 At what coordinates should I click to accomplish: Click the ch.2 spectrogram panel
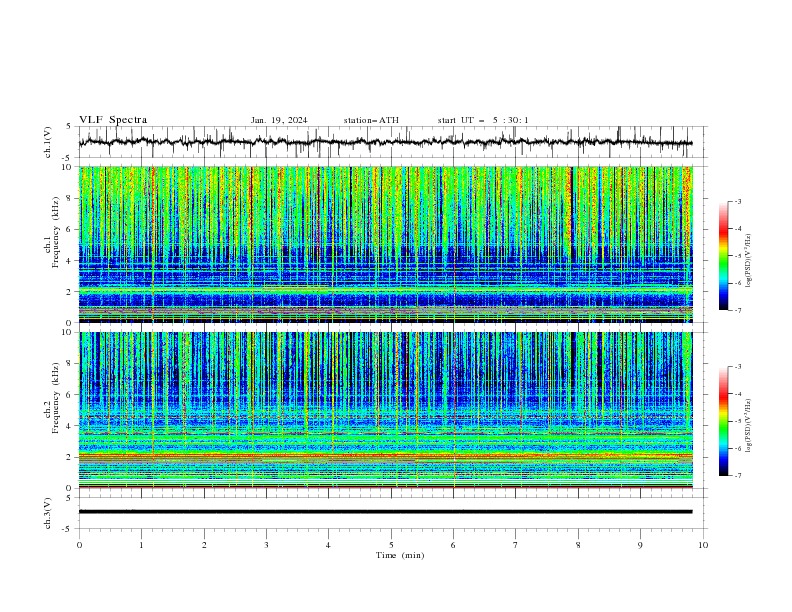pyautogui.click(x=385, y=410)
